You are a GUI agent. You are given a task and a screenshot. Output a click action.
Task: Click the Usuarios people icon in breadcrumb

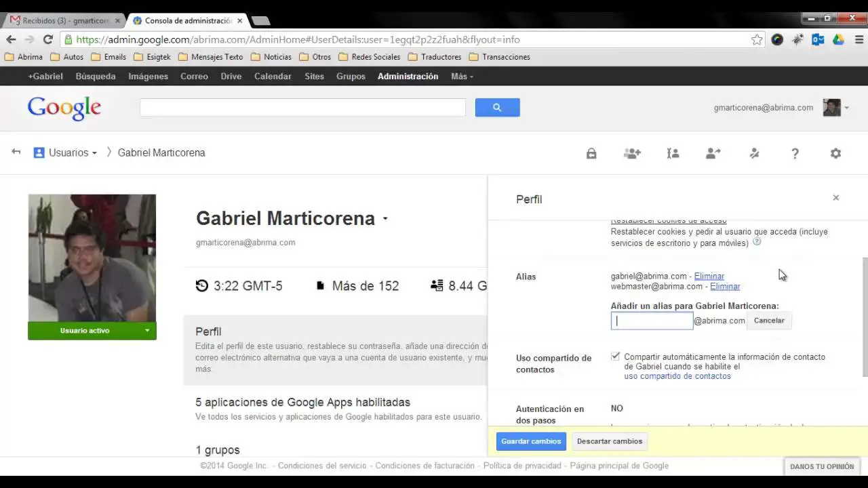pos(39,152)
